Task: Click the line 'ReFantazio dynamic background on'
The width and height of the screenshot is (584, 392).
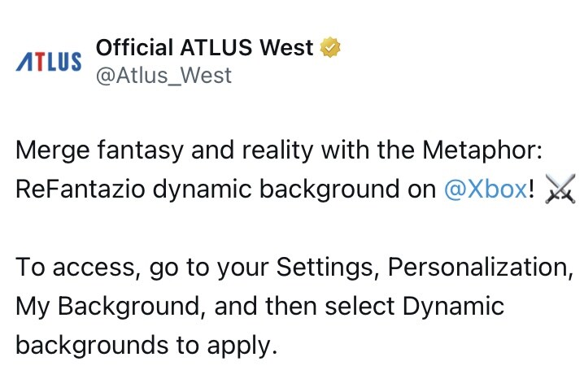Action: pyautogui.click(x=225, y=189)
